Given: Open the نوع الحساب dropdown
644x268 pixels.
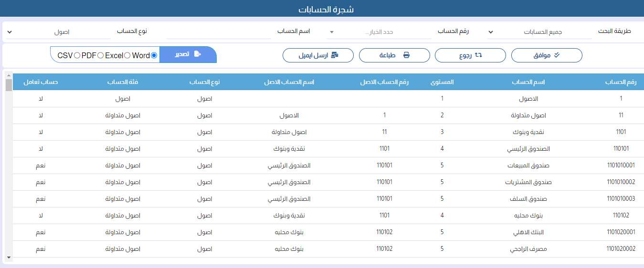Looking at the screenshot, I should pyautogui.click(x=57, y=32).
